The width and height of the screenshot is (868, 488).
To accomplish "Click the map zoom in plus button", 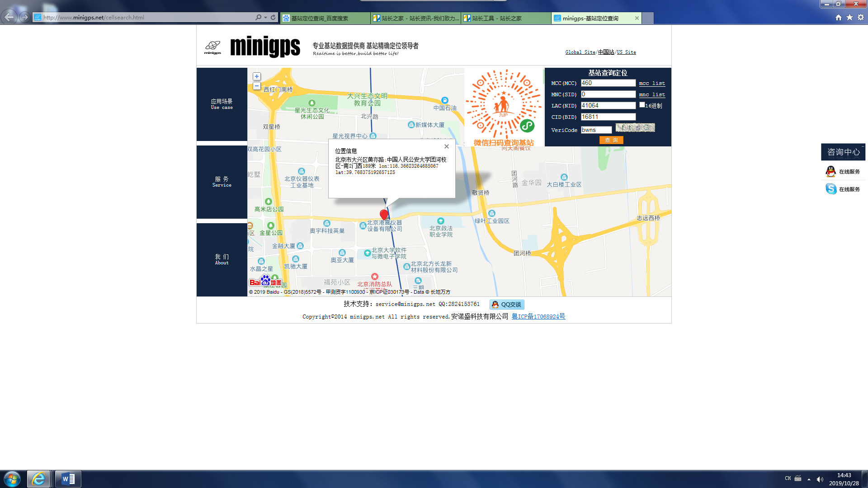I will 256,76.
